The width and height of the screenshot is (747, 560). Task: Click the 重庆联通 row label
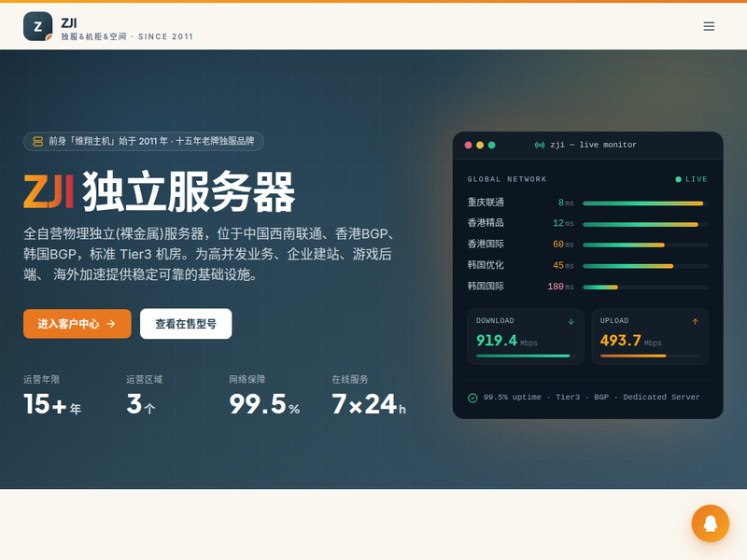(486, 203)
